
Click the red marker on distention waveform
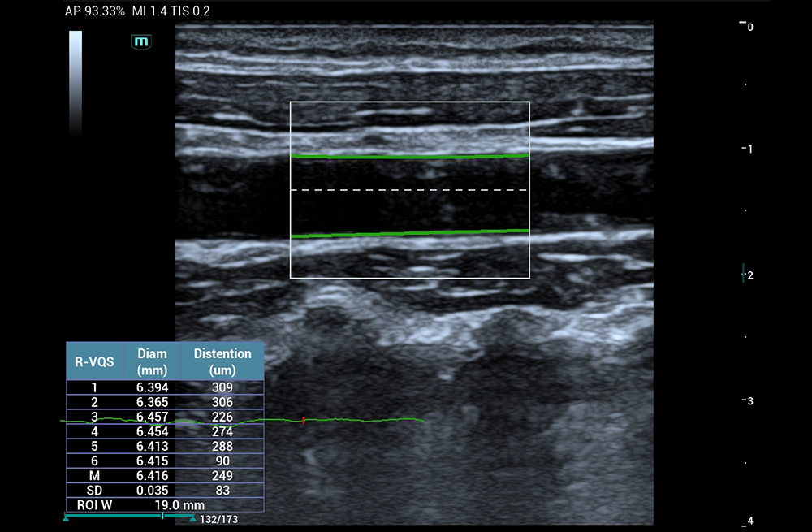tap(304, 421)
